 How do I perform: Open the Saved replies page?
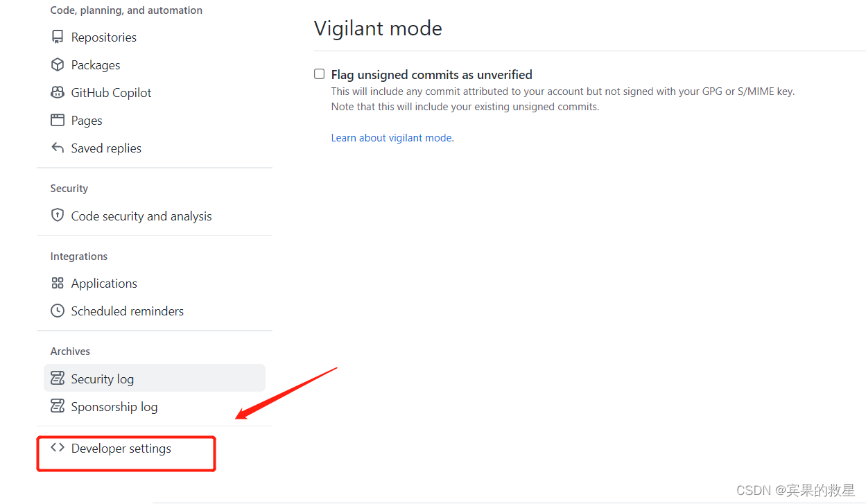[x=106, y=148]
